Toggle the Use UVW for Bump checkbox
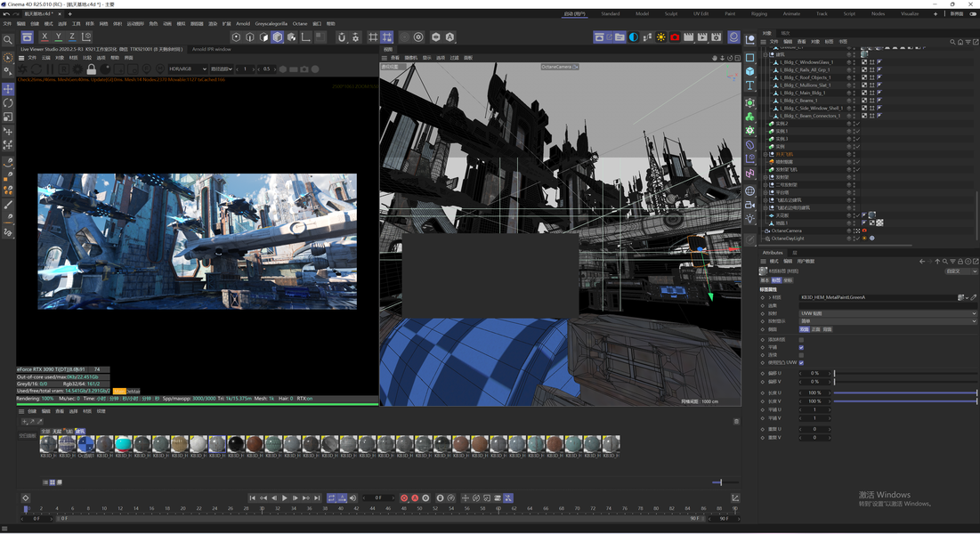Image resolution: width=980 pixels, height=534 pixels. point(801,362)
